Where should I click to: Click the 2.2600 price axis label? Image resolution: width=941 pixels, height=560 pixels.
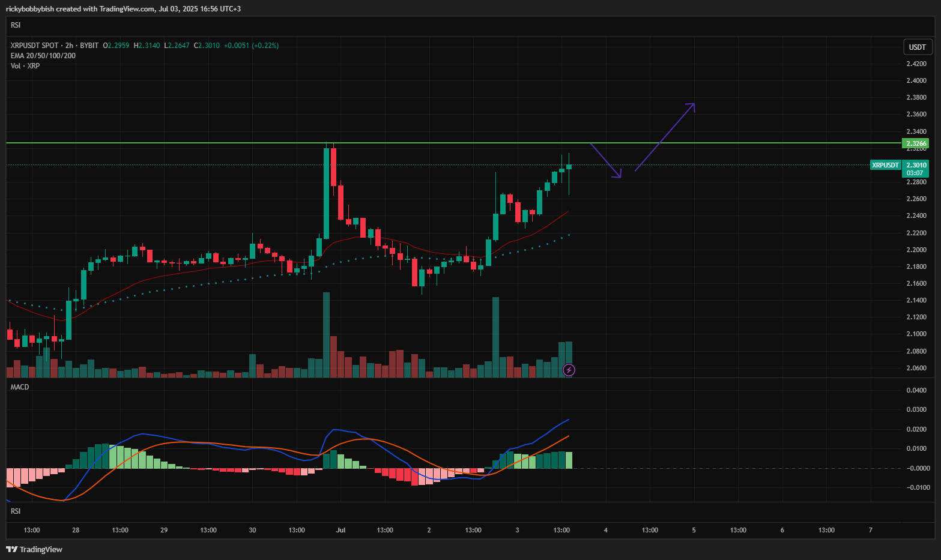coord(916,199)
